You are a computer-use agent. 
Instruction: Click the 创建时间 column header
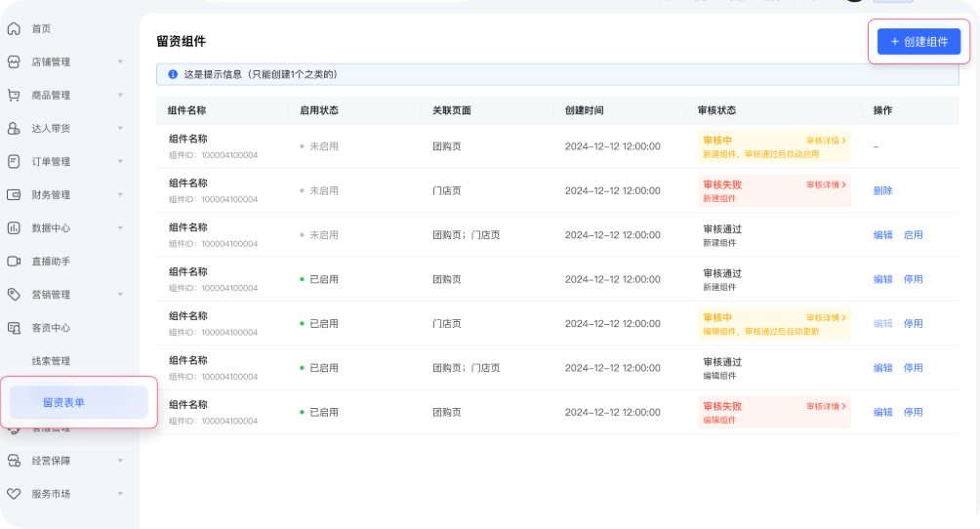point(585,110)
